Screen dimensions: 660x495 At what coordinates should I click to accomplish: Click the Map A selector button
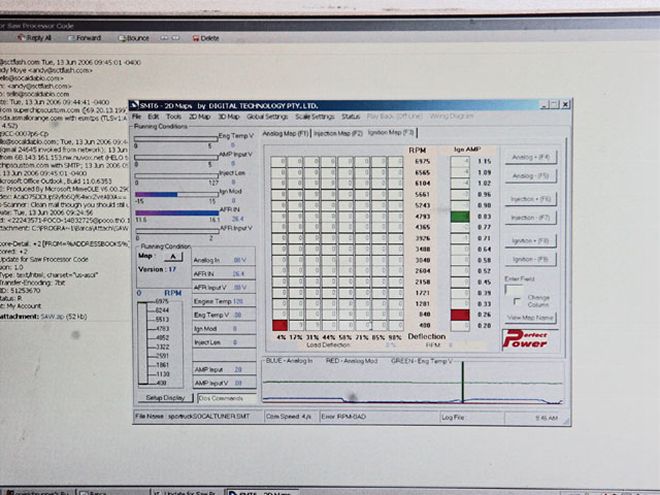(173, 256)
